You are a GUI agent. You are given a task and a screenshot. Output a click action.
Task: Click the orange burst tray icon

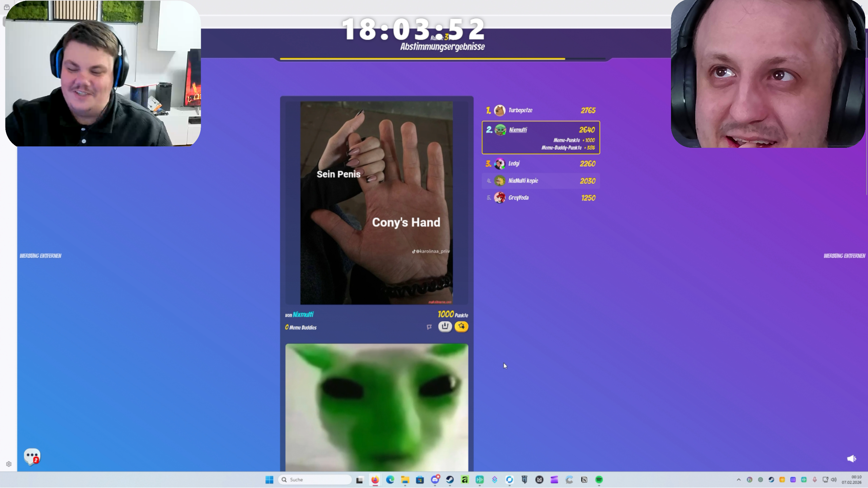click(782, 480)
